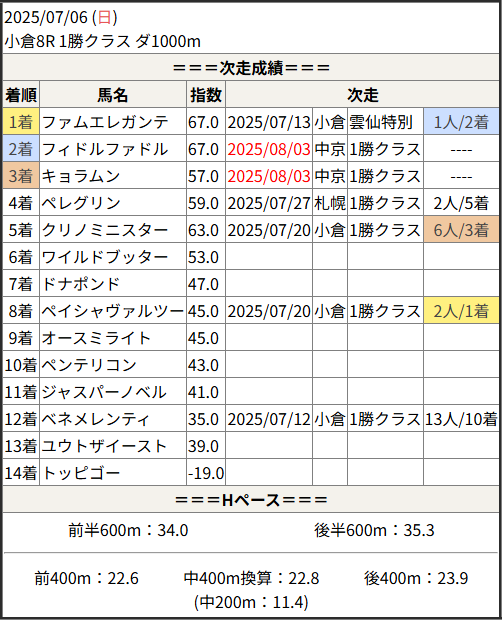Select the 指数 column header
Image resolution: width=502 pixels, height=620 pixels.
(x=206, y=95)
